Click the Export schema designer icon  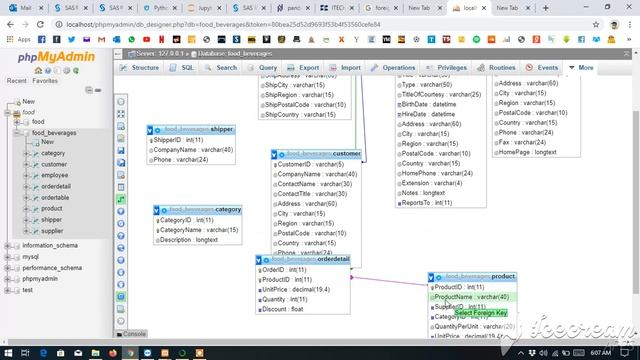point(121,309)
